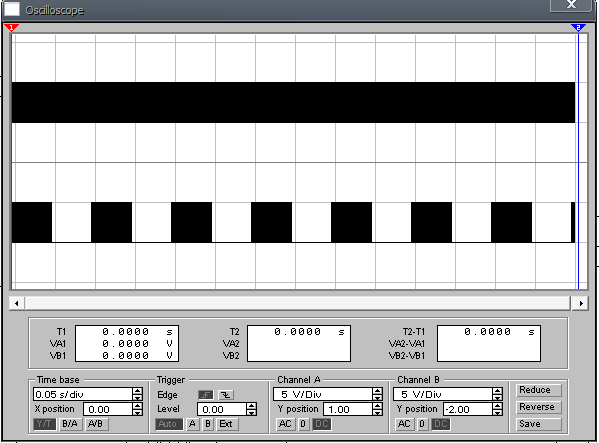Decrease Channel B V/Div scale
This screenshot has width=599, height=443.
click(x=497, y=397)
